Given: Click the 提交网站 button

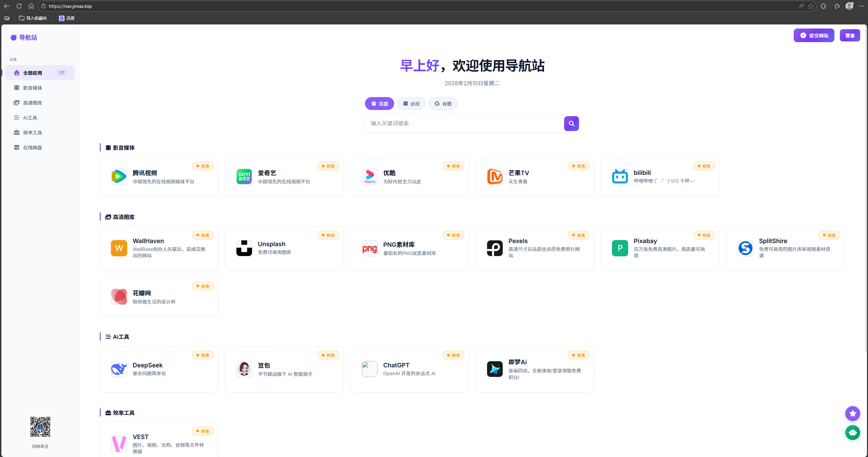Looking at the screenshot, I should 814,35.
